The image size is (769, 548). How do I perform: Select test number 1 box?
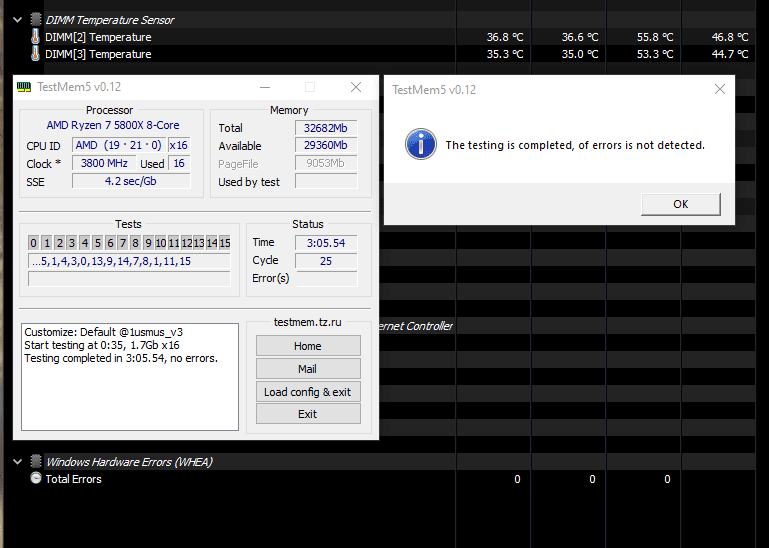pyautogui.click(x=47, y=243)
